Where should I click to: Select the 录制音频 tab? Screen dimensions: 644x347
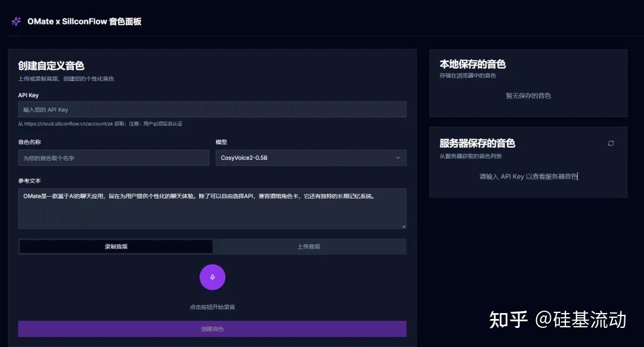[115, 246]
